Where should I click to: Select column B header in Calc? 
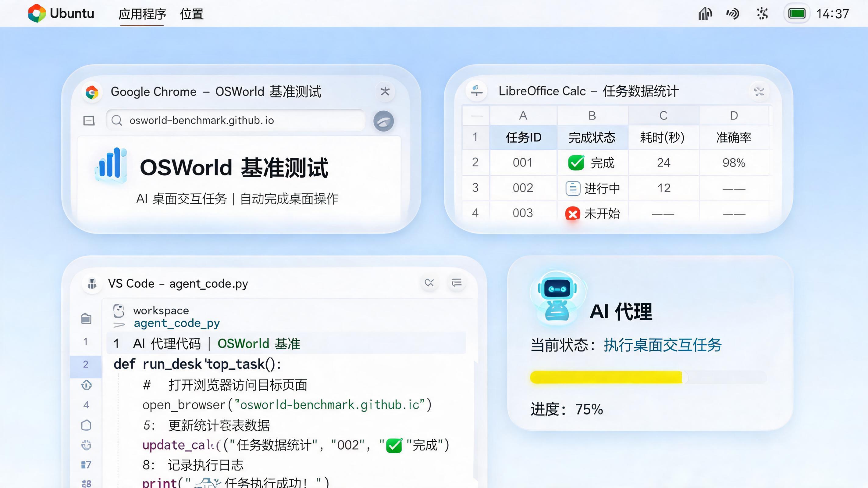592,116
